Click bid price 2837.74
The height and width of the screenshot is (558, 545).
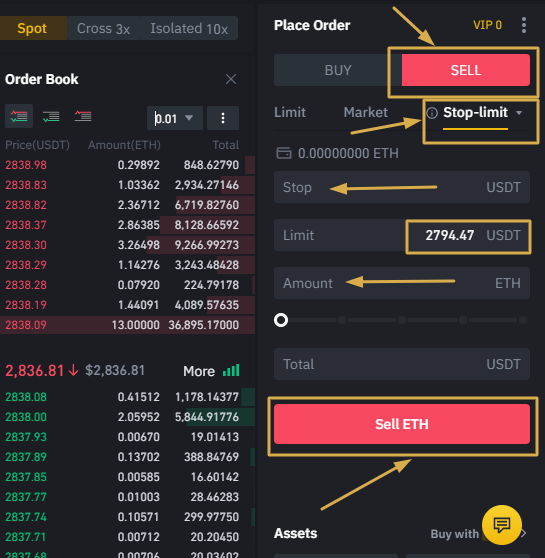26,516
